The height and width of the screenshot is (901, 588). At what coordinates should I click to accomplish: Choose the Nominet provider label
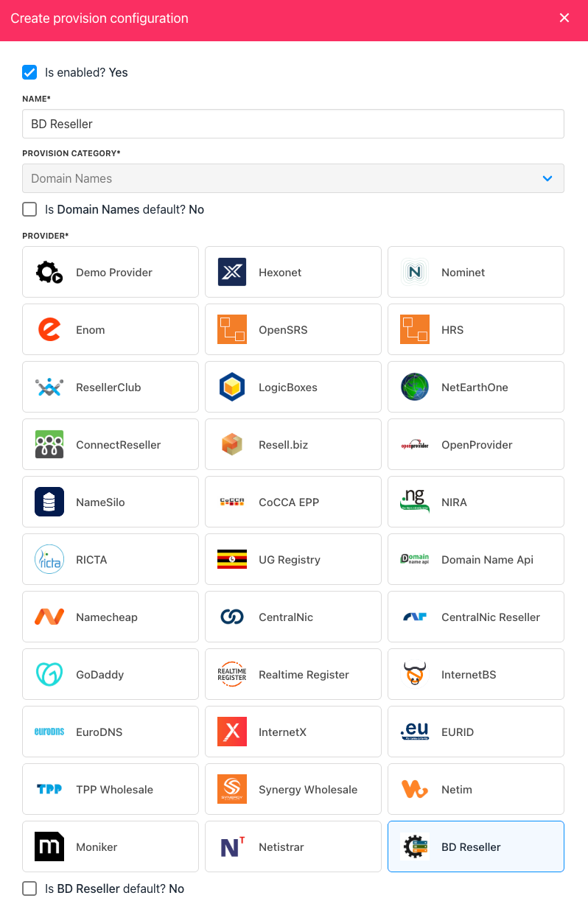[463, 273]
